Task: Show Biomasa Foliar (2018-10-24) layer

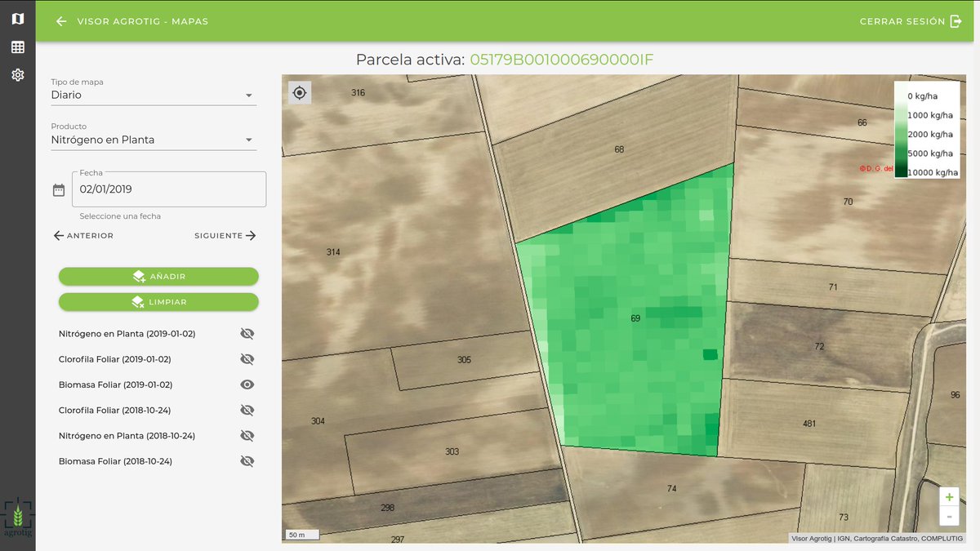Action: pyautogui.click(x=247, y=461)
